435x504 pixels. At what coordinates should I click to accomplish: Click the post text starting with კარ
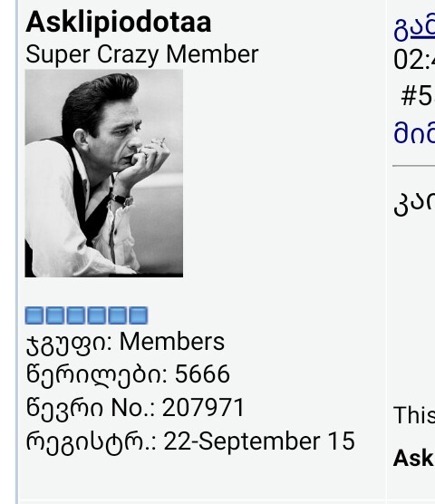click(x=414, y=203)
